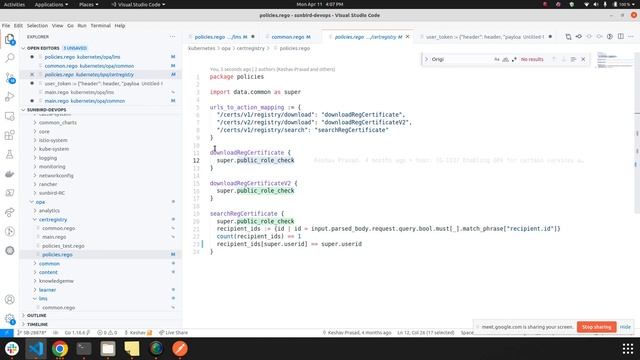Open main.rego kubernetes/opa/common in Open Editors
640x360 pixels.
84,101
